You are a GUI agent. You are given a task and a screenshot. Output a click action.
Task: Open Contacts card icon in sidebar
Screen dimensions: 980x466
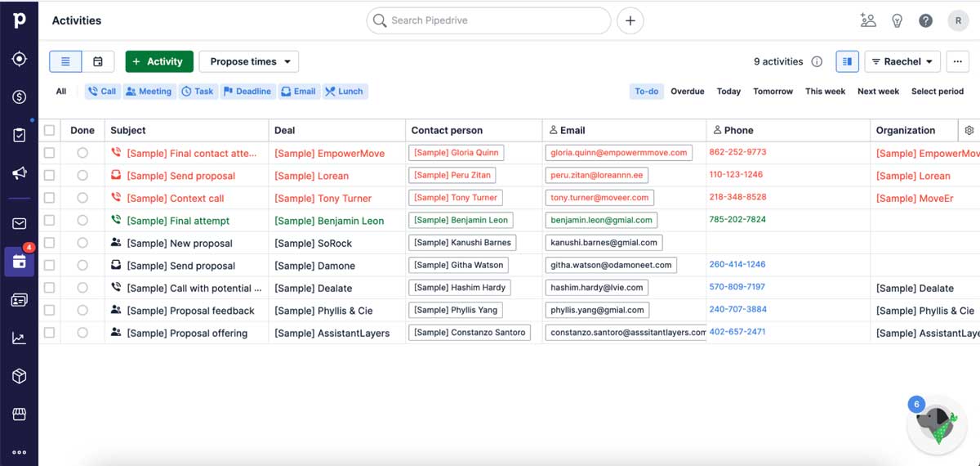pyautogui.click(x=19, y=300)
